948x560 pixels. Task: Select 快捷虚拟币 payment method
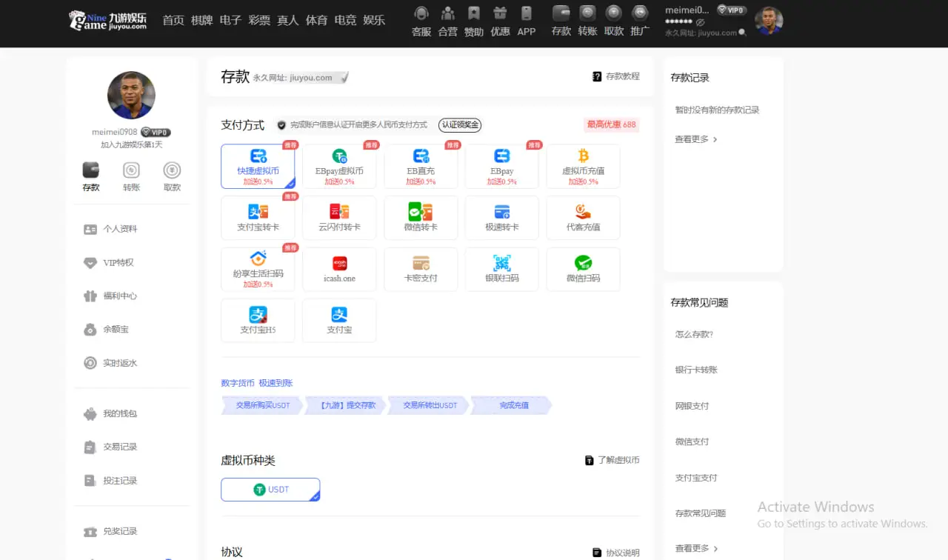point(258,166)
